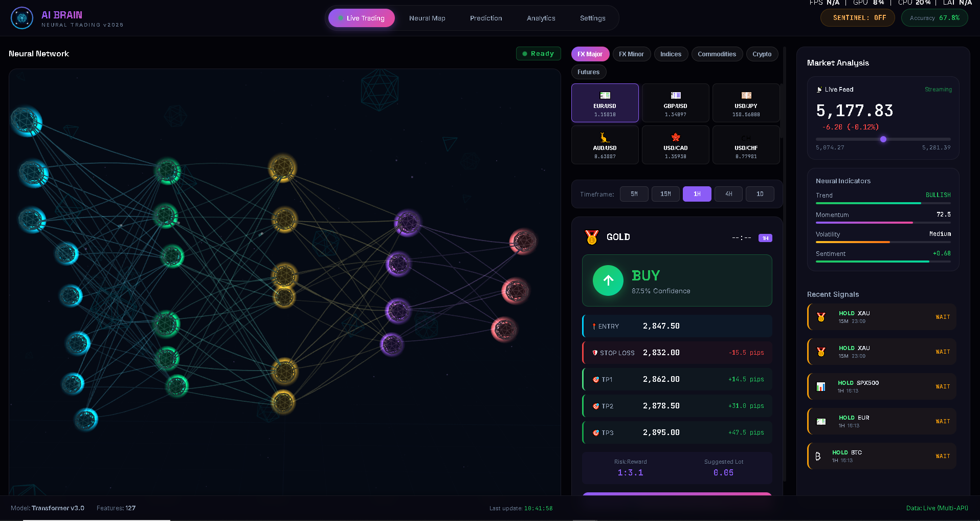Screen dimensions: 980x521
Task: Show the Commodities instrument list
Action: pos(717,54)
